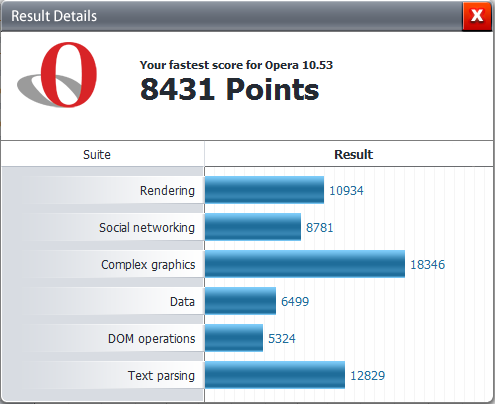
Task: Select the Data suite label
Action: click(x=182, y=301)
